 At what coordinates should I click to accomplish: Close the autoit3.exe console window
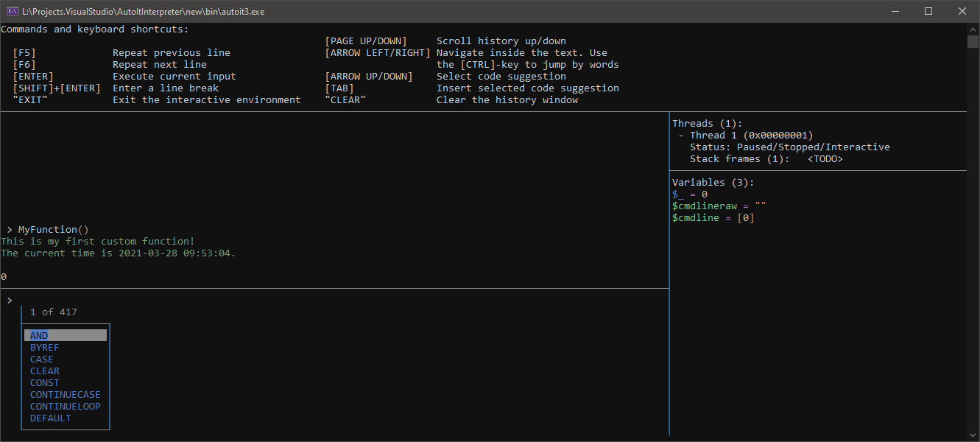(x=962, y=11)
